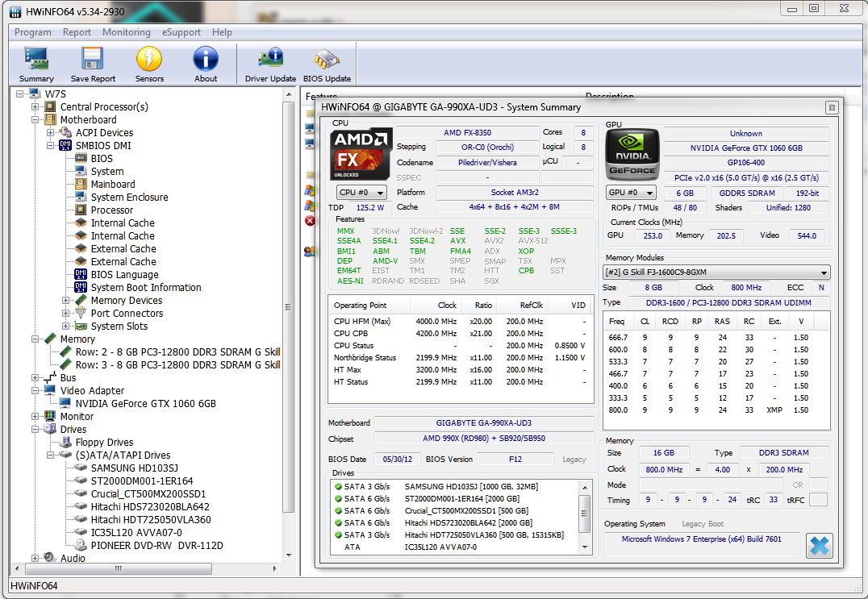Select NVIDIA GeForce GTX 1060 6GB adapter

(x=145, y=404)
